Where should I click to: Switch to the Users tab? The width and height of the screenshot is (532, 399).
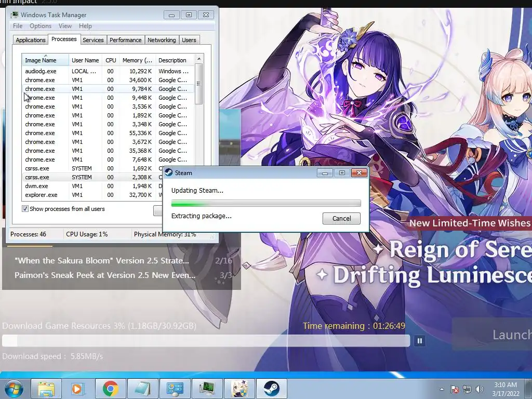click(x=189, y=40)
